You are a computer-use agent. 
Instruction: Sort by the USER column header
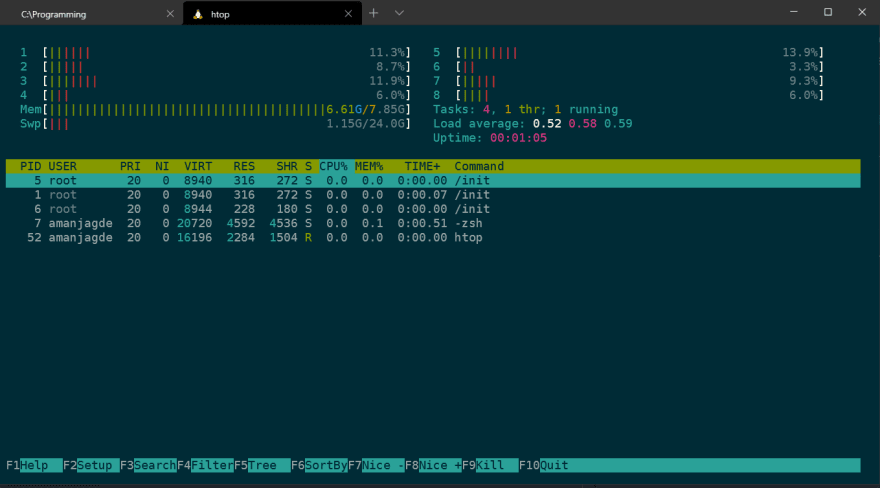62,166
